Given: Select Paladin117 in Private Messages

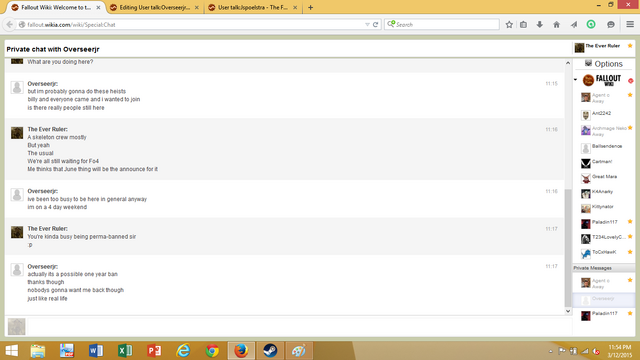Looking at the screenshot, I should click(604, 315).
